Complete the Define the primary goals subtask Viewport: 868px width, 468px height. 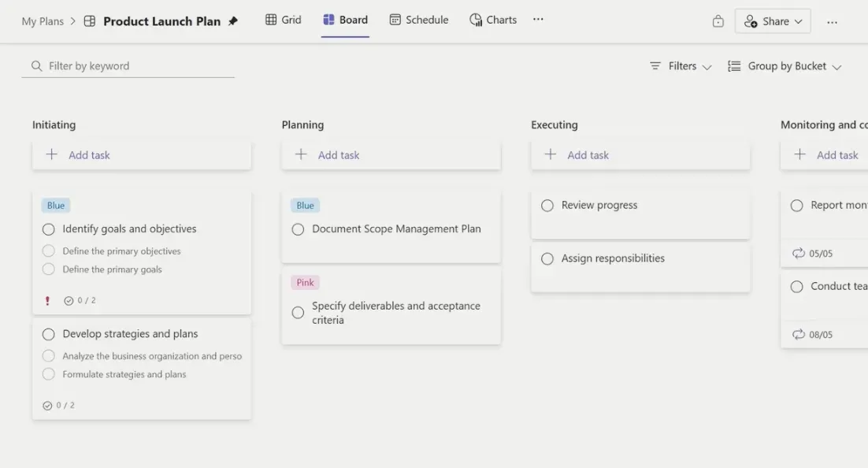click(49, 269)
